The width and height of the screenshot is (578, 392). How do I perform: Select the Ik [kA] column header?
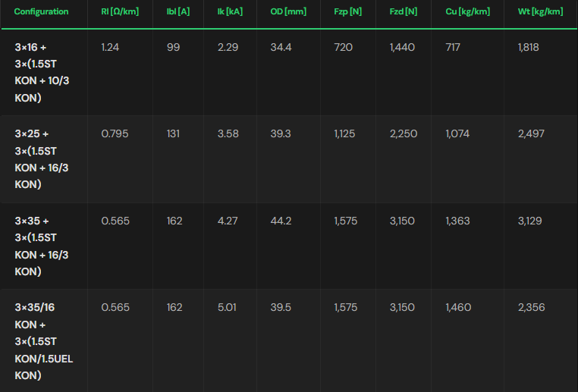tap(230, 12)
